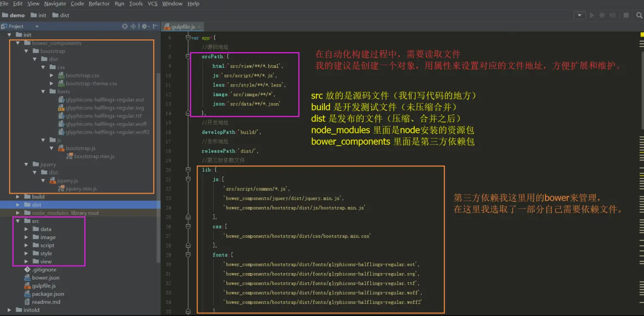644x316 pixels.
Task: Select jquery.min.js in the project tree
Action: click(x=81, y=189)
